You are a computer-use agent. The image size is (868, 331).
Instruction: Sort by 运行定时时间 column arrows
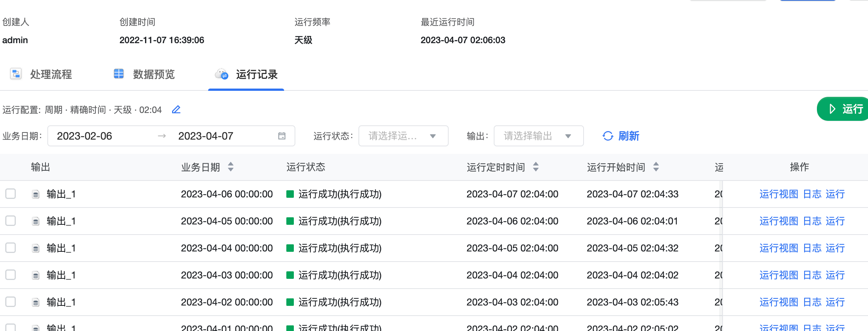(x=536, y=167)
